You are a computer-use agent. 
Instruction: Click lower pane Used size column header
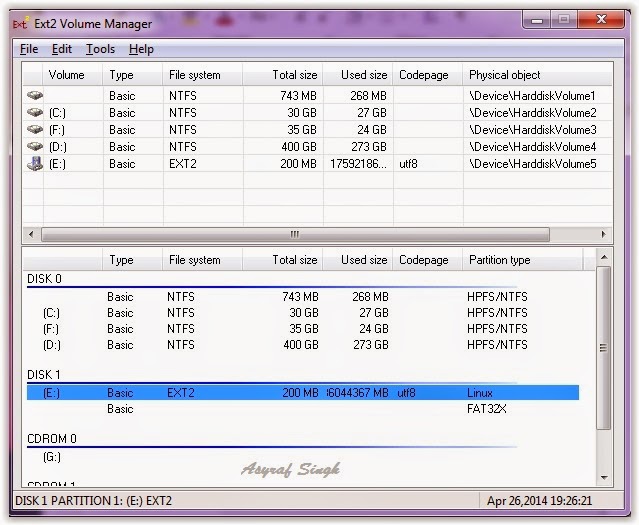357,260
